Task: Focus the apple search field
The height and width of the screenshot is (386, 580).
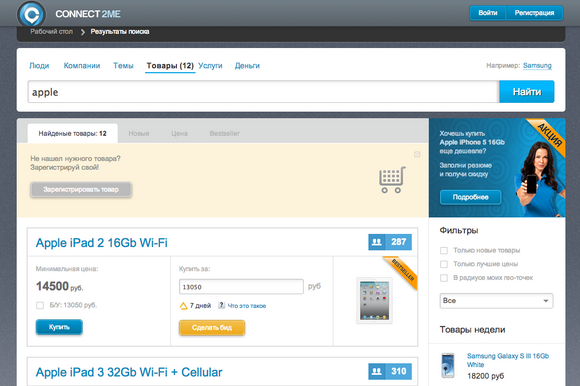Action: (263, 92)
